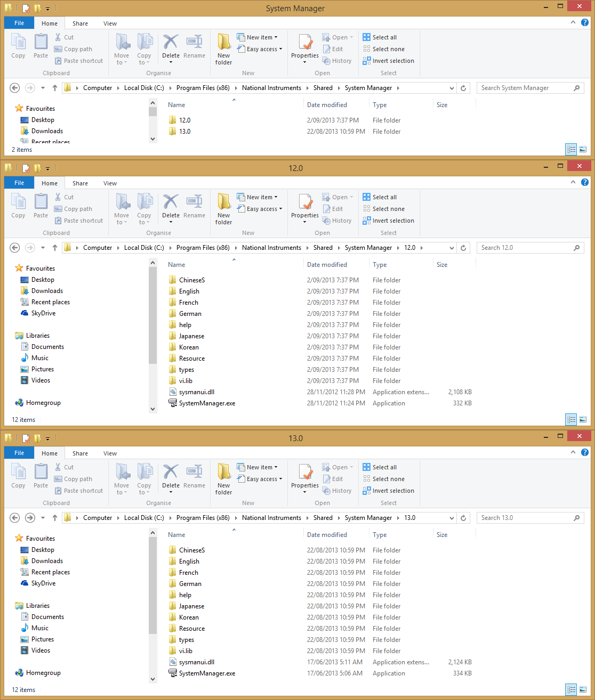Toggle large icons view in the 12.0 window

point(583,420)
